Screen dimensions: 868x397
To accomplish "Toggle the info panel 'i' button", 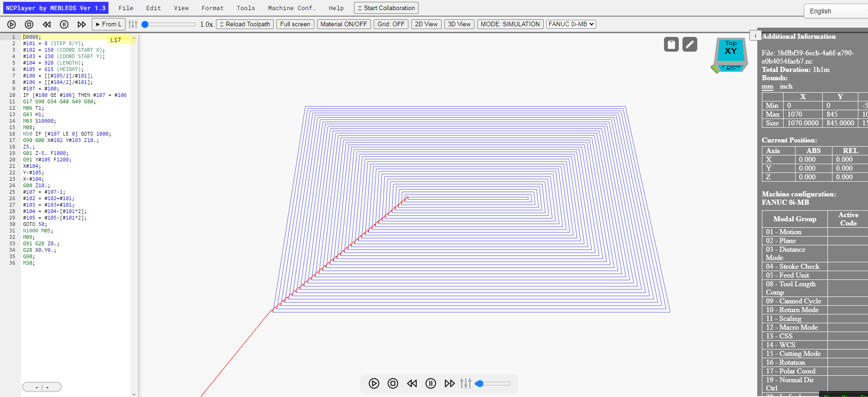I will click(755, 36).
